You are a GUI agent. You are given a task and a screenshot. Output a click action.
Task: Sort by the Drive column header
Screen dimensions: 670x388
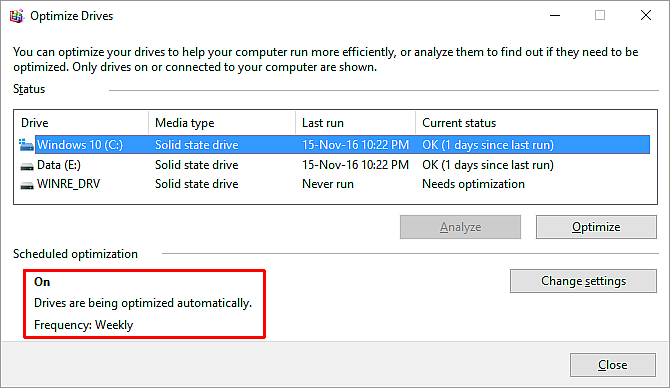coord(81,123)
